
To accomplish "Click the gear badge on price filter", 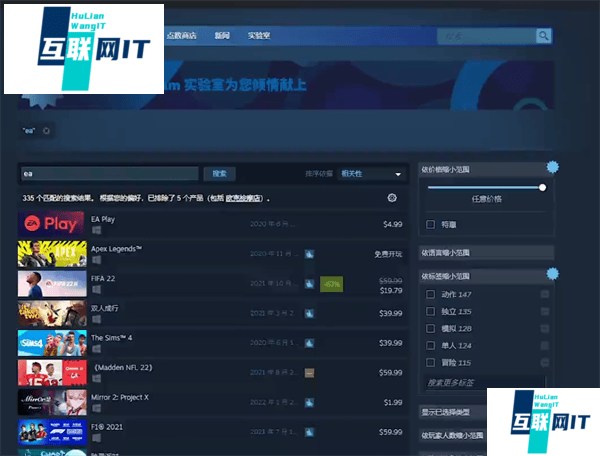I will pyautogui.click(x=552, y=167).
